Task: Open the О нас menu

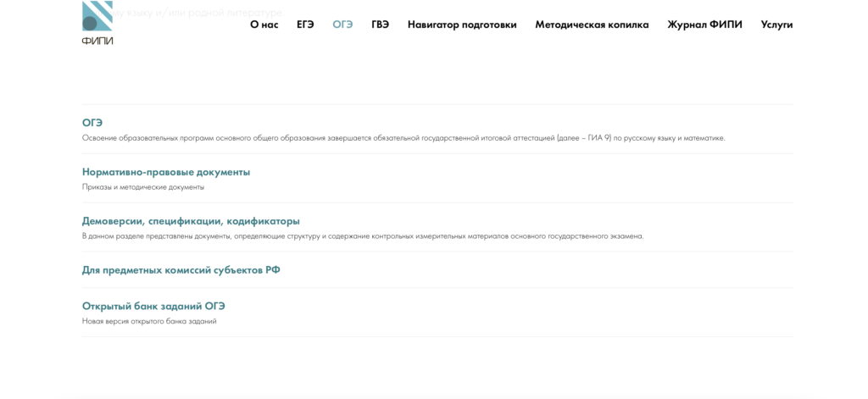Action: tap(264, 25)
